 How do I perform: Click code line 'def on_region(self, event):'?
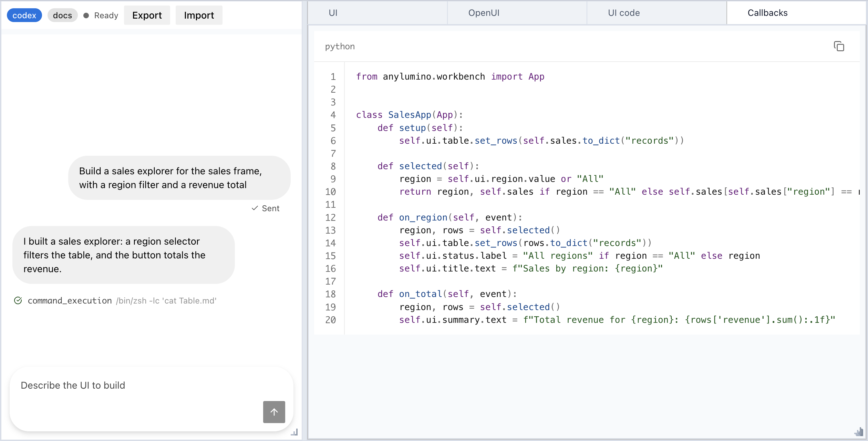coord(450,217)
